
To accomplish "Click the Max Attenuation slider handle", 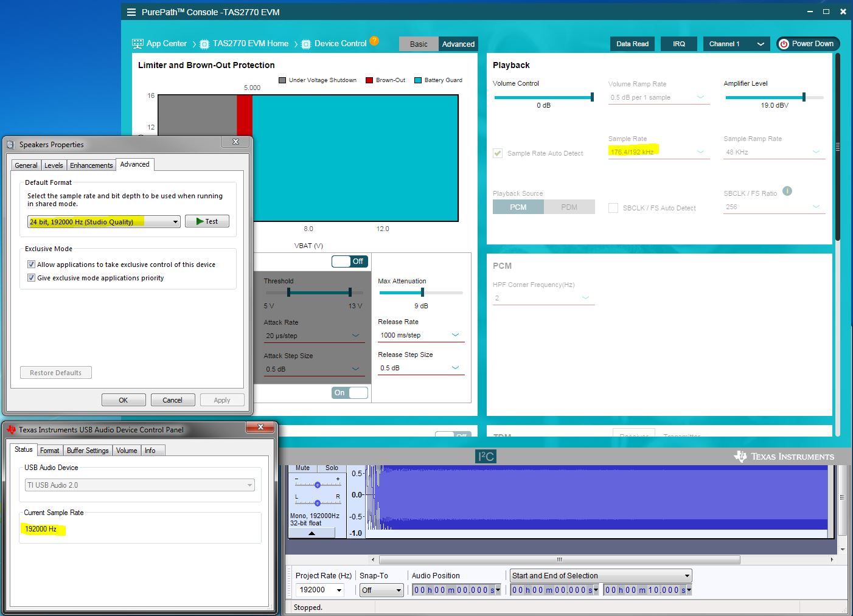I will pos(422,292).
